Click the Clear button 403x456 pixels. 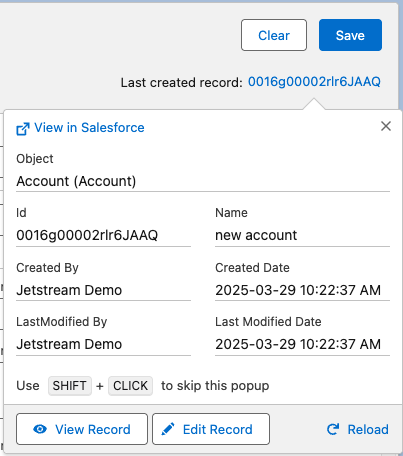(x=274, y=35)
